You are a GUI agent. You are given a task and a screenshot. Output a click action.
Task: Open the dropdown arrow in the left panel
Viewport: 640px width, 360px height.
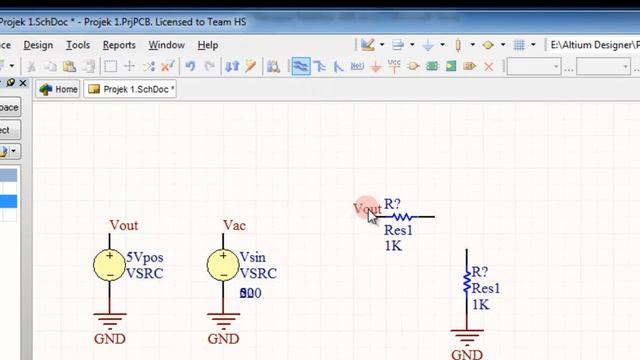(13, 151)
